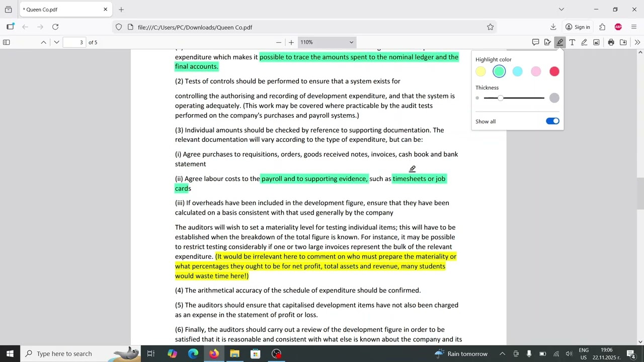Click the address bar URL
644x362 pixels.
(x=195, y=27)
